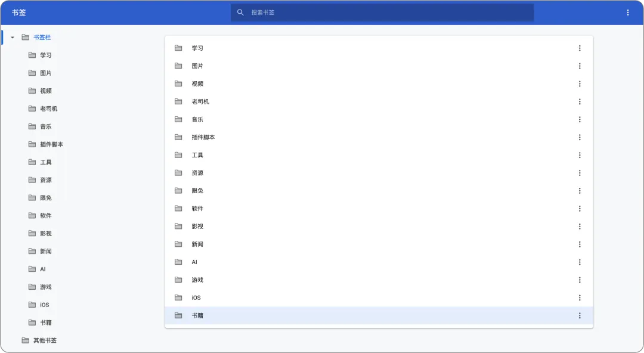Select 插件脚本 folder in the sidebar

(x=51, y=144)
